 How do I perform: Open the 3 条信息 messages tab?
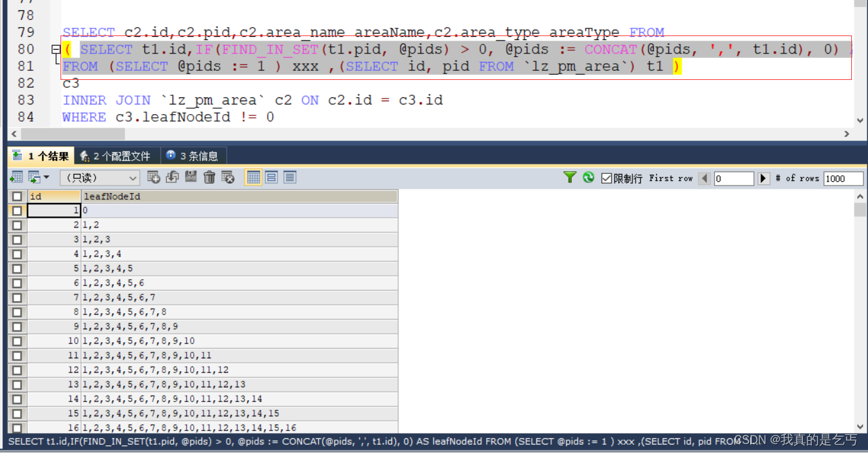click(x=193, y=156)
